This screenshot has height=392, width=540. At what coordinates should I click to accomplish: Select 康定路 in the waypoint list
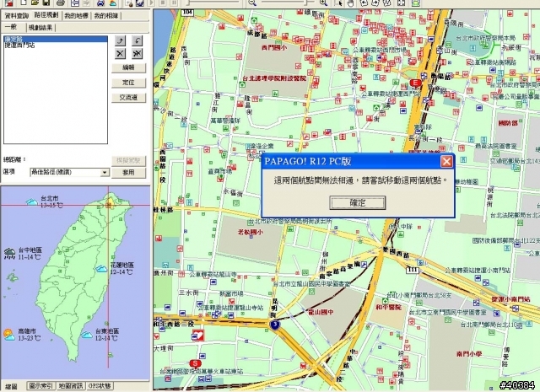pos(56,39)
